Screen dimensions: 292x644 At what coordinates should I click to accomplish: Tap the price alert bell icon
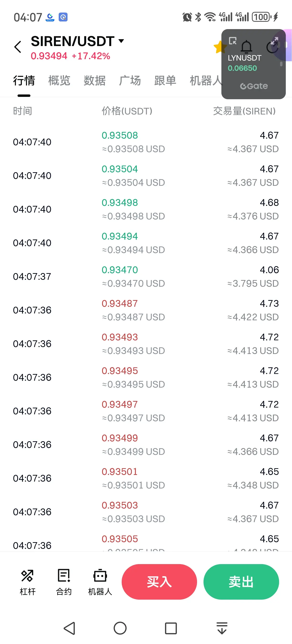246,47
